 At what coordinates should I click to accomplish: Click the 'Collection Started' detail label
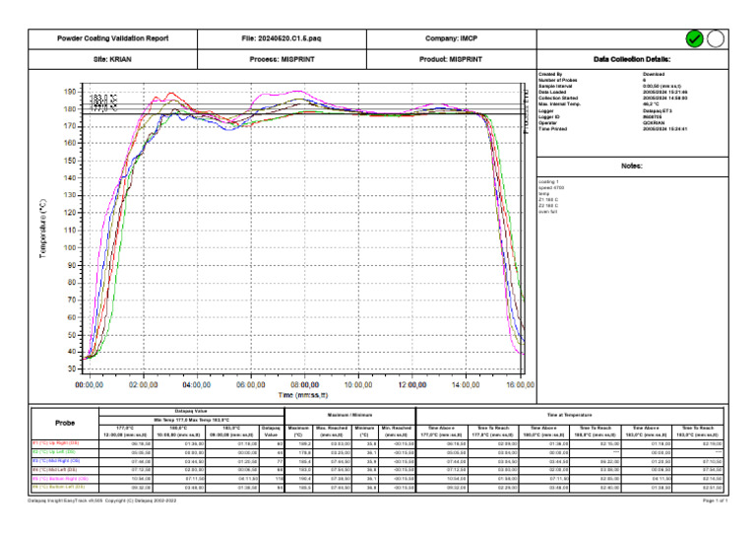tap(558, 98)
